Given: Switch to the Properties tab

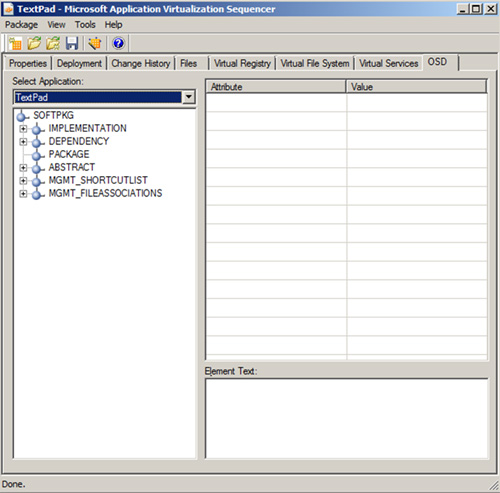Looking at the screenshot, I should click(x=28, y=63).
